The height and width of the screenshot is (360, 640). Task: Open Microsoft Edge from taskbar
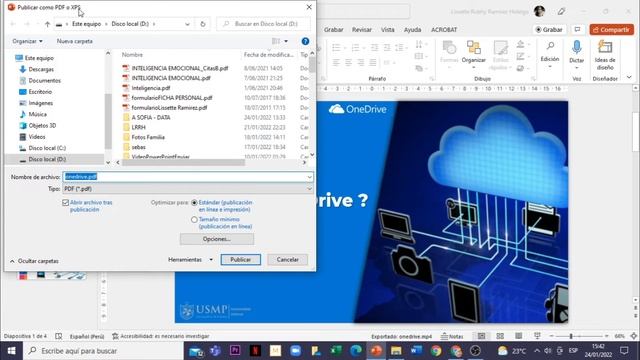356,351
